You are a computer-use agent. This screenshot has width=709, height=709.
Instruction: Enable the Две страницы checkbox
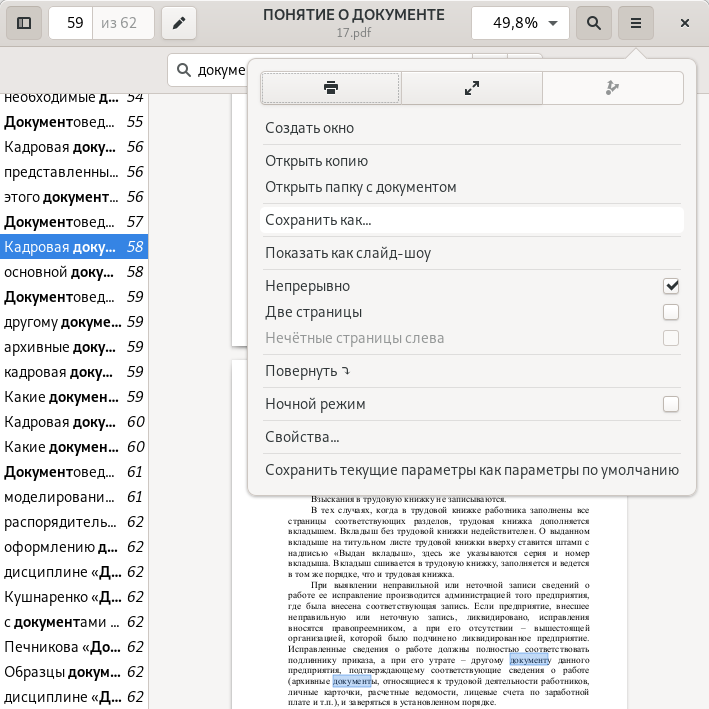coord(671,312)
